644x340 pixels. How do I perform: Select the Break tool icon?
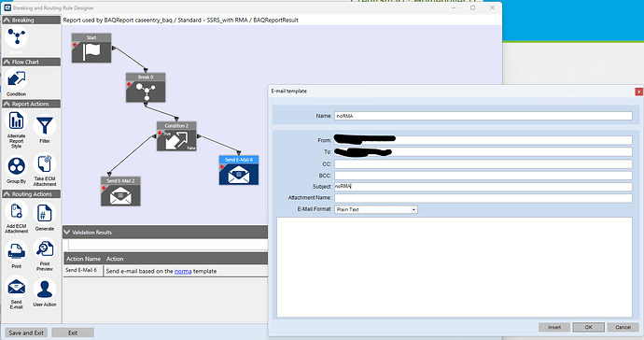pyautogui.click(x=17, y=37)
